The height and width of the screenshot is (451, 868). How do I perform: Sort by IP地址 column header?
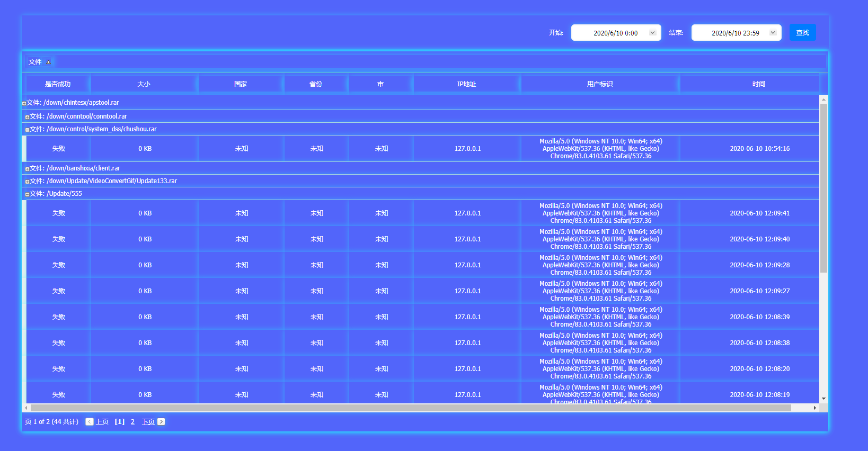point(466,84)
